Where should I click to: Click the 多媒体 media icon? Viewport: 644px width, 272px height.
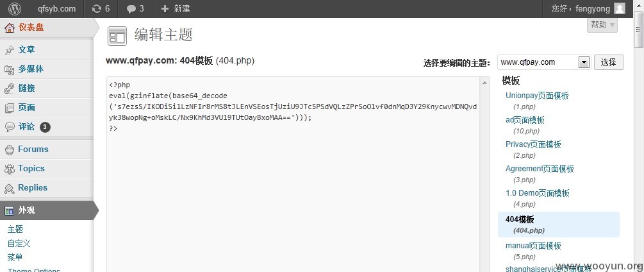10,69
